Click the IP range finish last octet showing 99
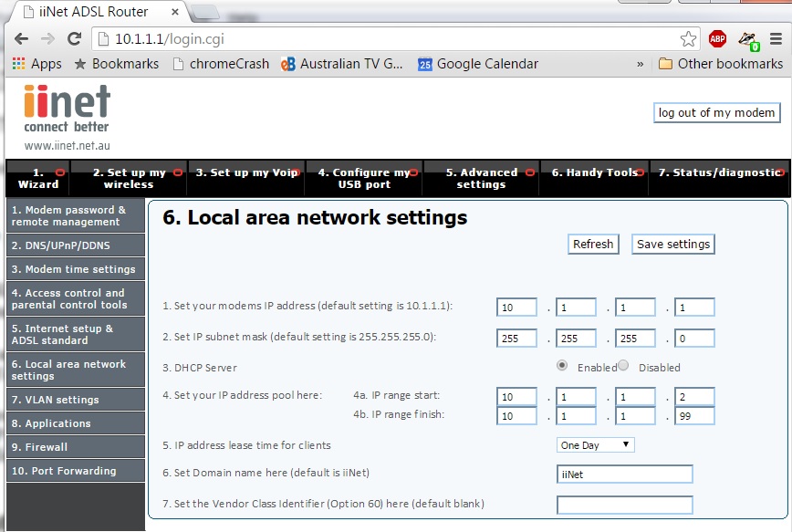 pos(694,416)
